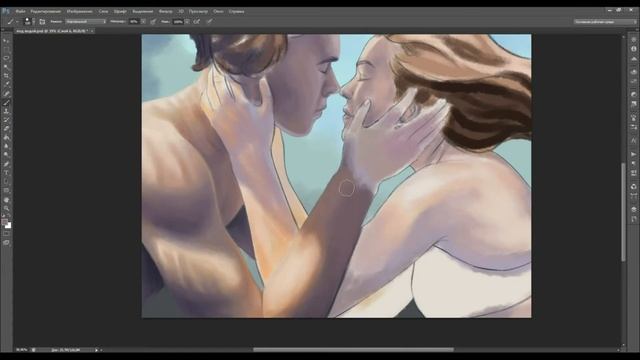Select the Eraser tool
640x360 pixels.
point(6,129)
